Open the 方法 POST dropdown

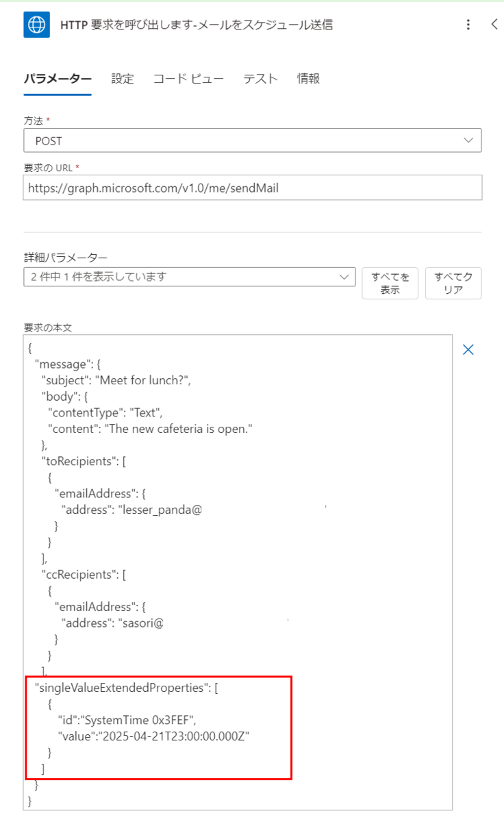point(252,140)
